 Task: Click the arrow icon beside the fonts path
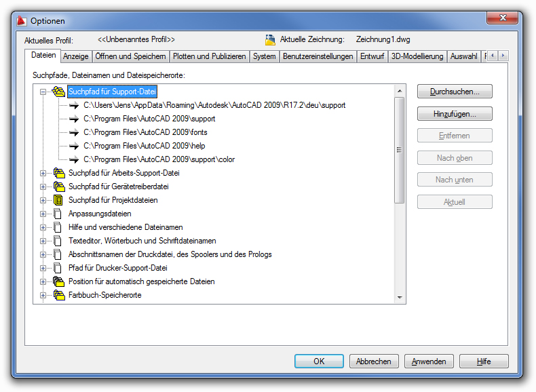pyautogui.click(x=74, y=132)
